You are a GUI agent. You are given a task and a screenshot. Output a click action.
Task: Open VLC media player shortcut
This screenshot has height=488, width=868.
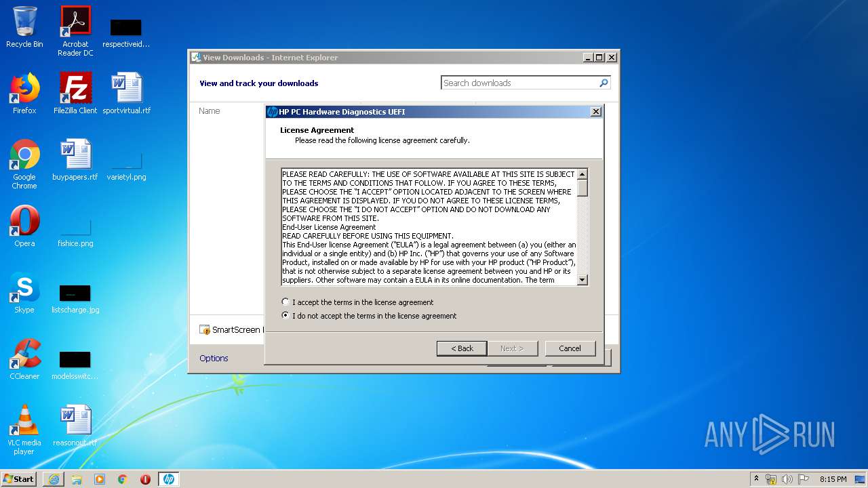[x=24, y=430]
